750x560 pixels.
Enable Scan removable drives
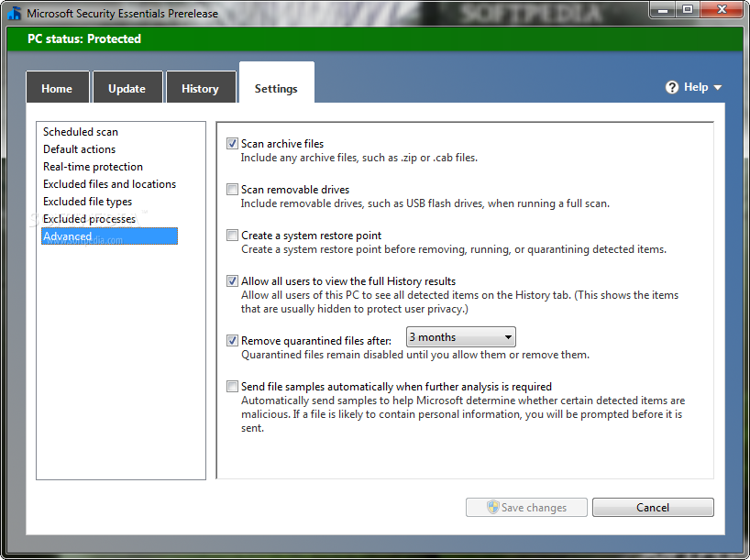tap(232, 190)
